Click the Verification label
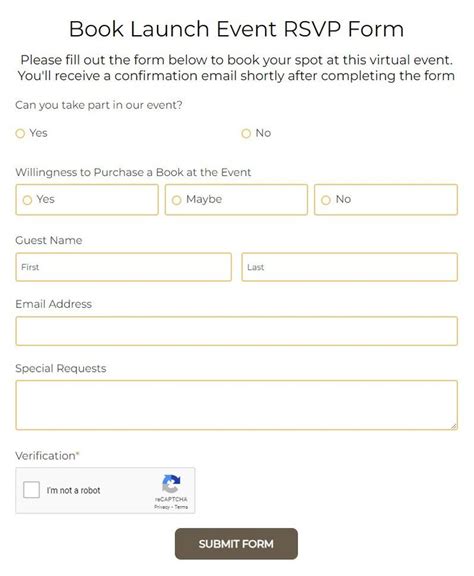This screenshot has width=474, height=576. click(x=47, y=456)
